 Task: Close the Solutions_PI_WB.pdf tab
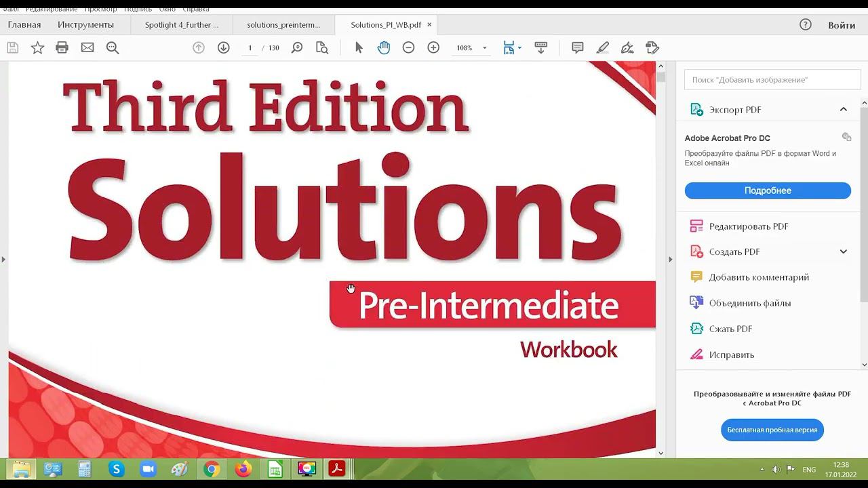coord(429,25)
